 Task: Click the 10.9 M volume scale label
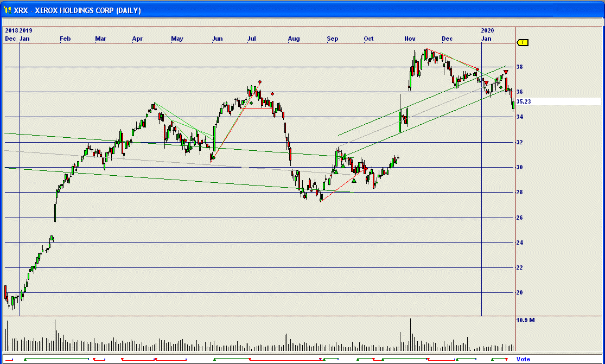pyautogui.click(x=525, y=321)
